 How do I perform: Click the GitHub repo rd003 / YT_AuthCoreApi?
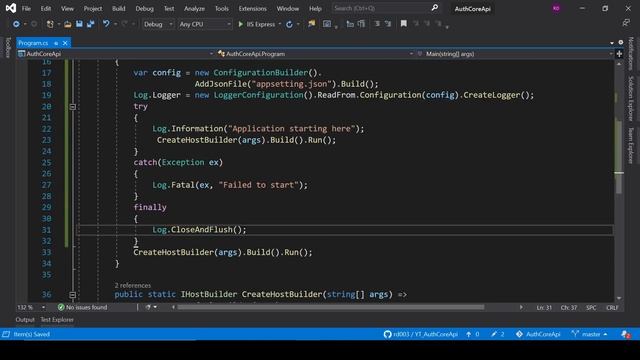(x=421, y=334)
